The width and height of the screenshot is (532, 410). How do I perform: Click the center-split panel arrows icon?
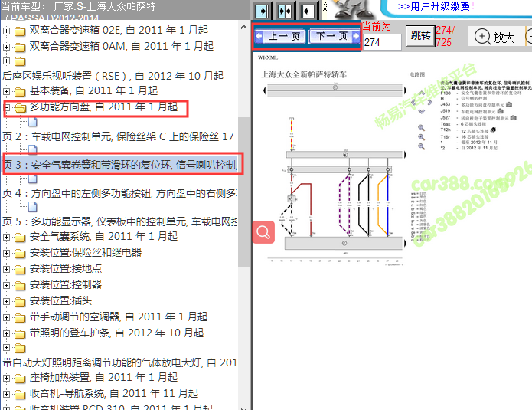coord(284,11)
